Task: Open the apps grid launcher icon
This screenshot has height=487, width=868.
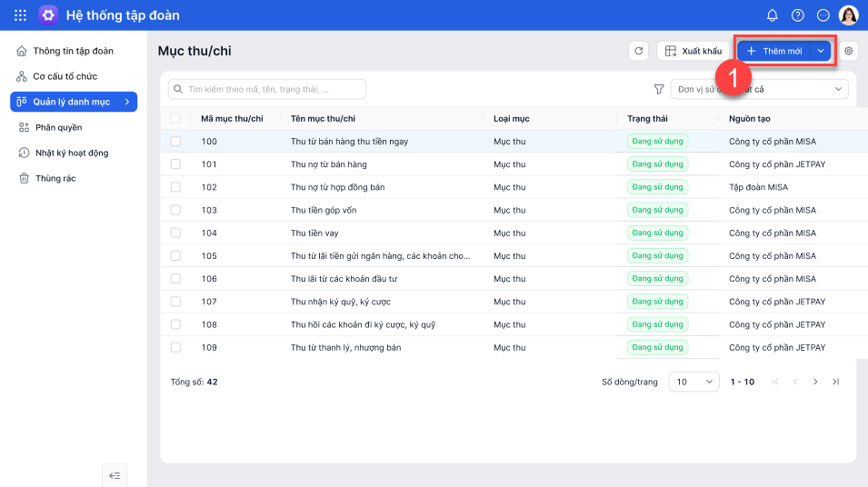Action: click(21, 15)
